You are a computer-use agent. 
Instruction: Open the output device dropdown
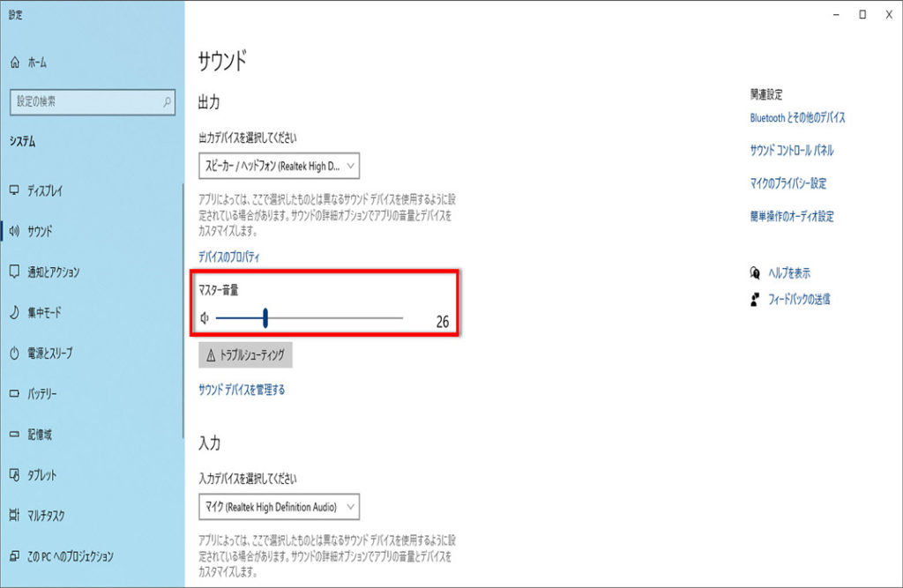click(279, 166)
